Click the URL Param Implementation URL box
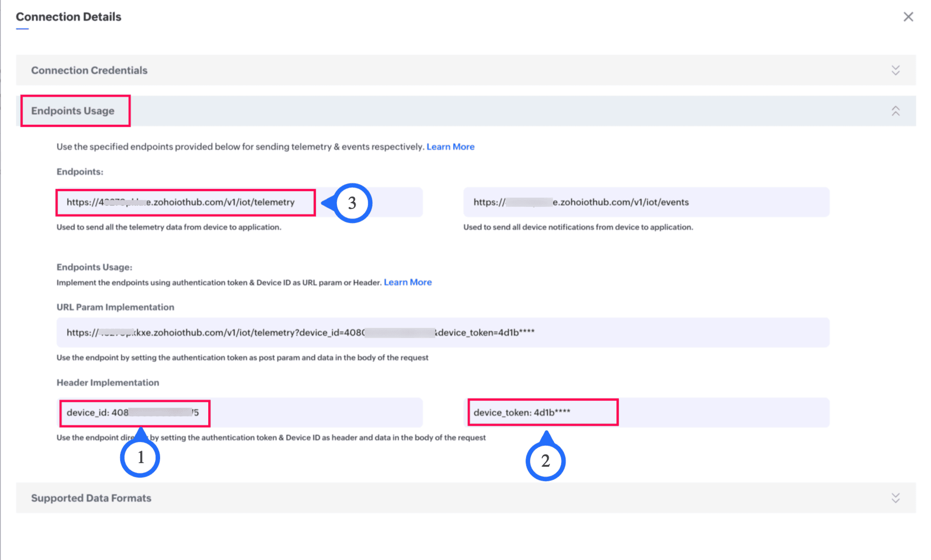Viewport: 931px width, 560px height. pyautogui.click(x=442, y=333)
